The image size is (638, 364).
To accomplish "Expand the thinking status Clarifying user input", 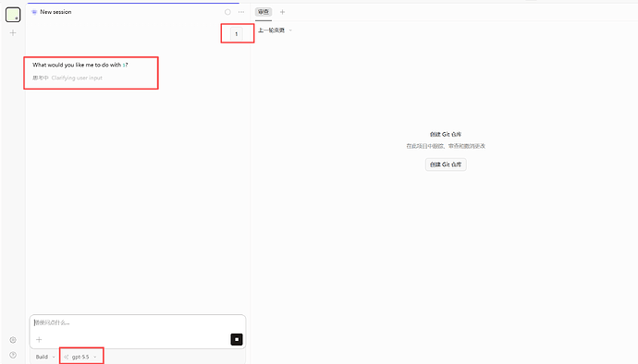I will (67, 78).
